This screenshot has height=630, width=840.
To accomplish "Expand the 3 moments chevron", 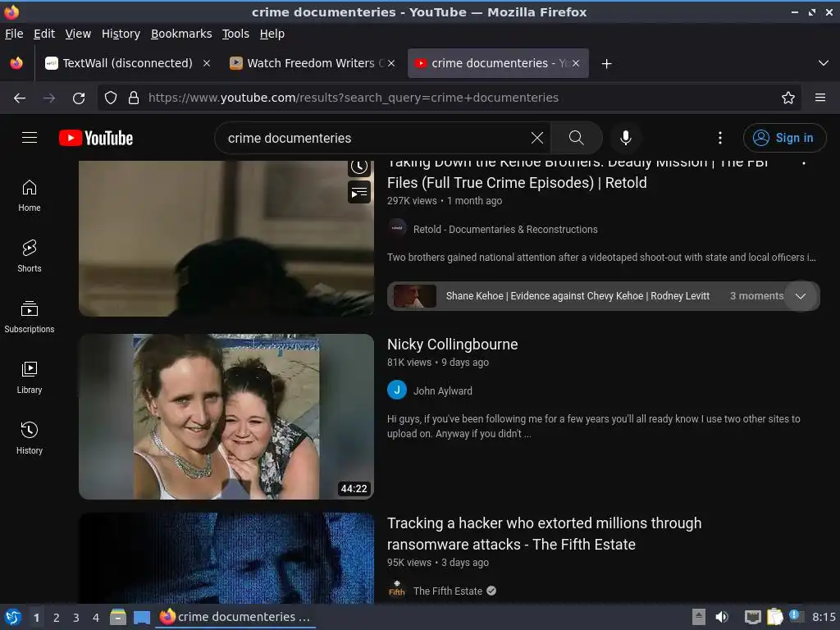I will coord(801,295).
